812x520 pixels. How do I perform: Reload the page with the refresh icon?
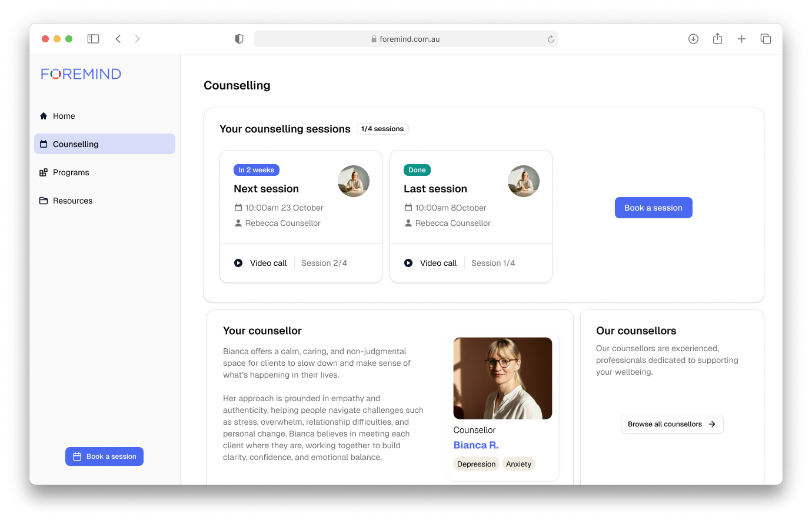(x=551, y=39)
